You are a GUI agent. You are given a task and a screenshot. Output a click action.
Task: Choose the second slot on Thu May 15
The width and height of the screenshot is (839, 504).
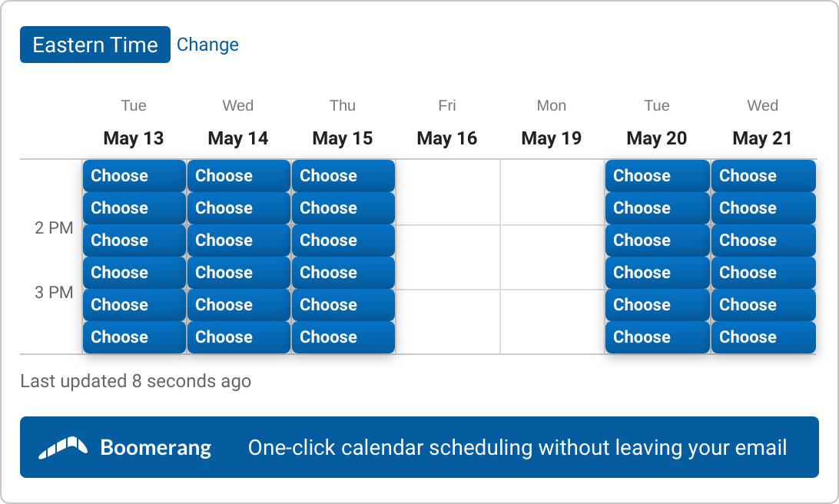[x=343, y=208]
